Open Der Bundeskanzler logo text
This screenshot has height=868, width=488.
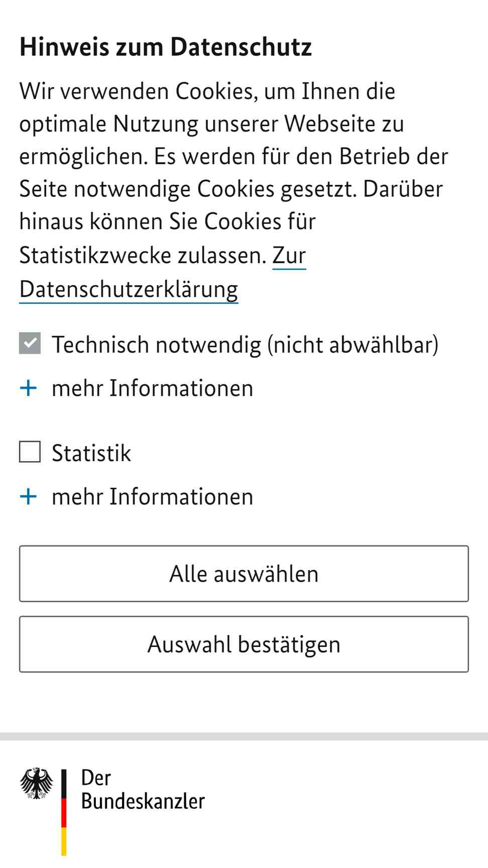coord(143,790)
